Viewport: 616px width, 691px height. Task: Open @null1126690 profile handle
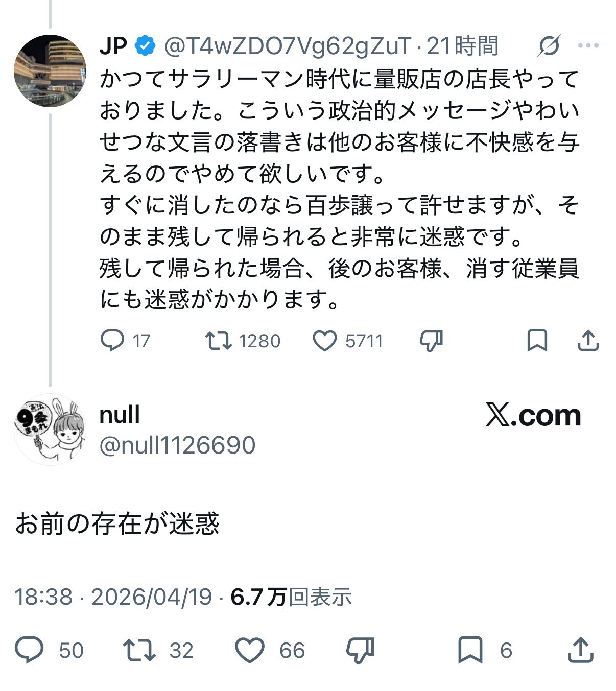tap(177, 445)
